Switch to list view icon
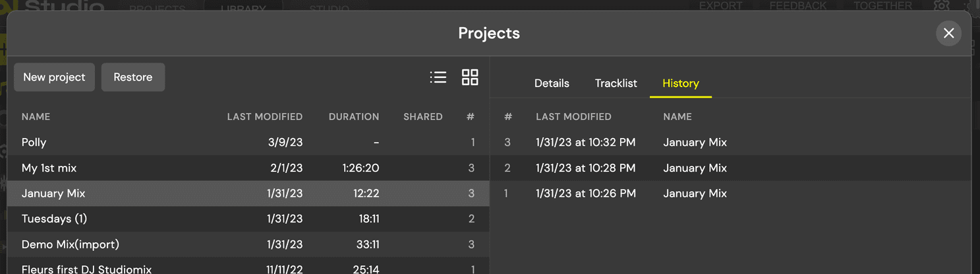The image size is (980, 274). [438, 77]
